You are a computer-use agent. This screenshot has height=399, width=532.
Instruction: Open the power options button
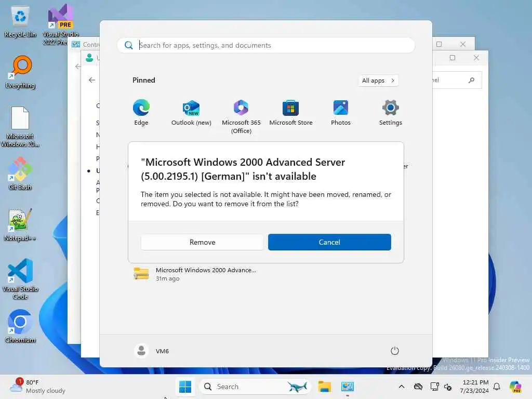(395, 351)
